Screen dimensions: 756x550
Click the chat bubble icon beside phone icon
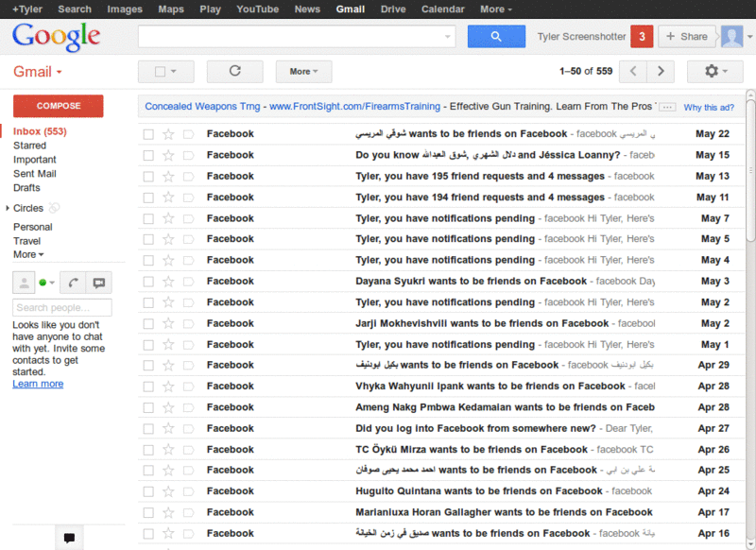click(x=99, y=283)
